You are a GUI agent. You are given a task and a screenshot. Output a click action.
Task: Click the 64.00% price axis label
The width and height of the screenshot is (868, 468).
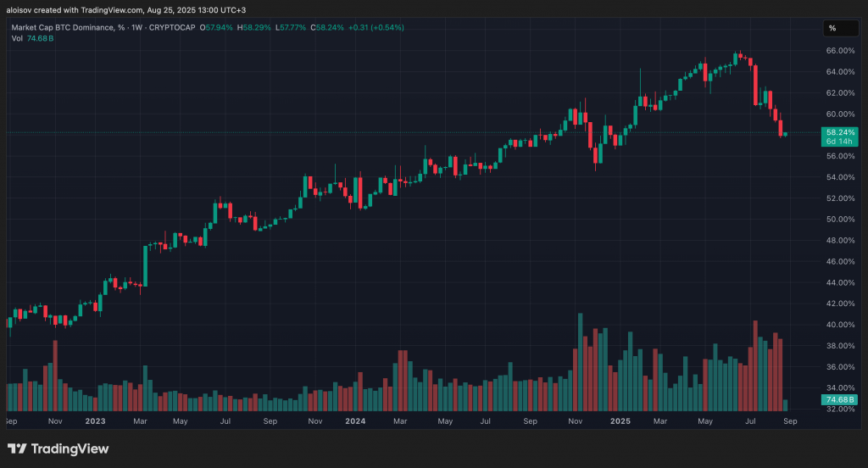point(840,71)
